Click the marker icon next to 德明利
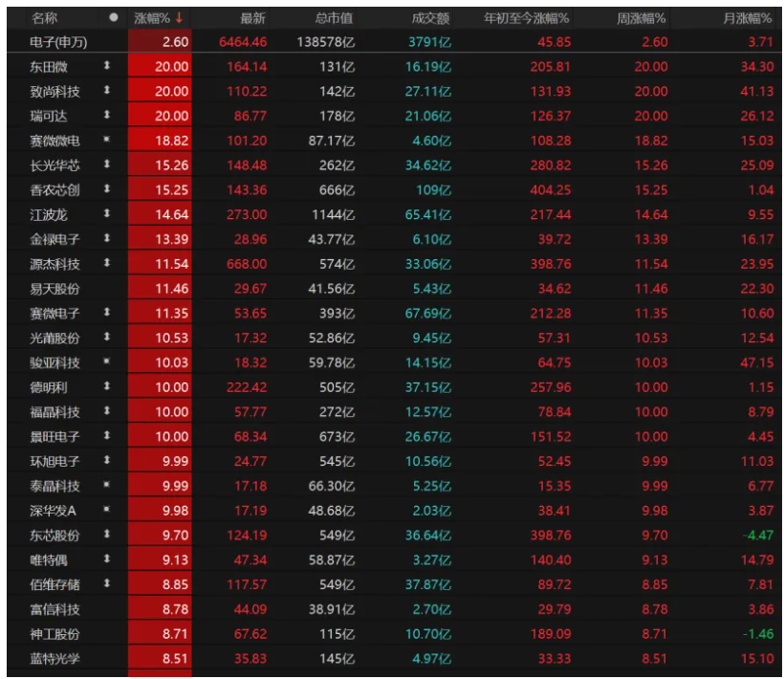This screenshot has height=679, width=784. point(107,387)
